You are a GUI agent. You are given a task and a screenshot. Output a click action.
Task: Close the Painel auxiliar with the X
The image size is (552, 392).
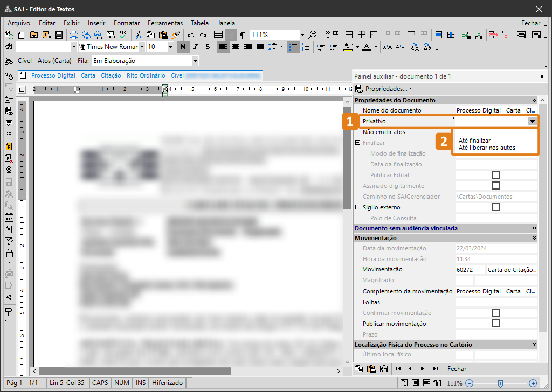[542, 76]
